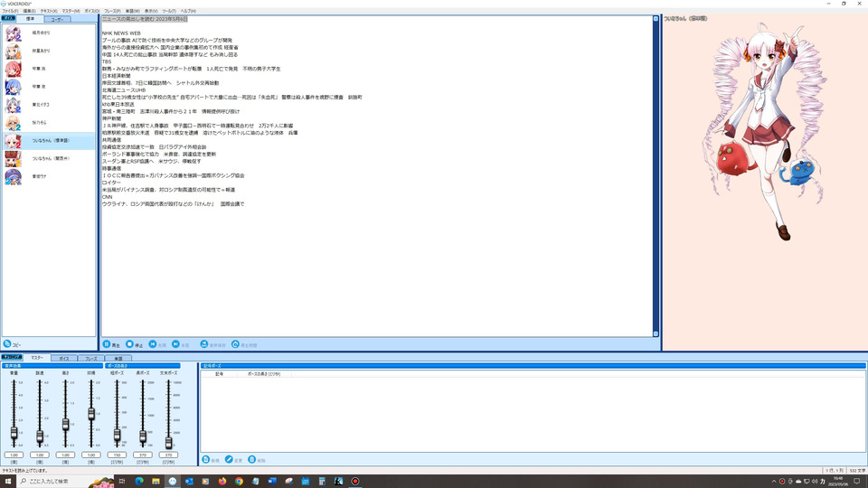Click the red record icon in taskbar

click(355, 482)
